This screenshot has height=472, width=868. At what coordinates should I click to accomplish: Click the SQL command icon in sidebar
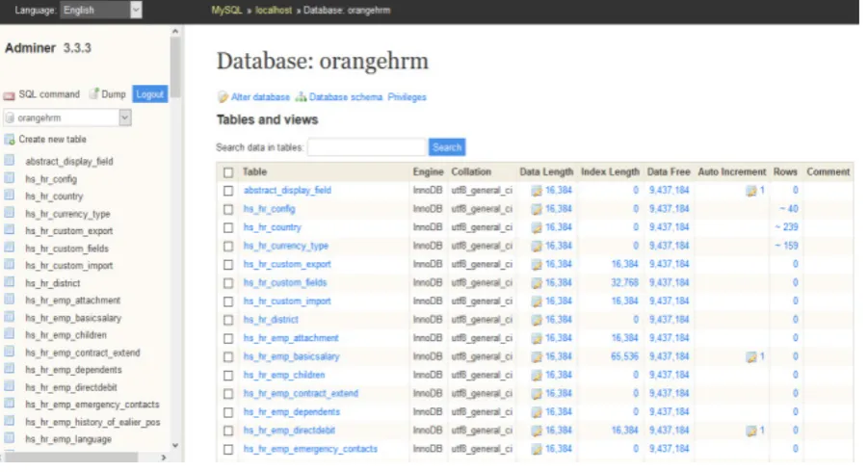click(9, 95)
